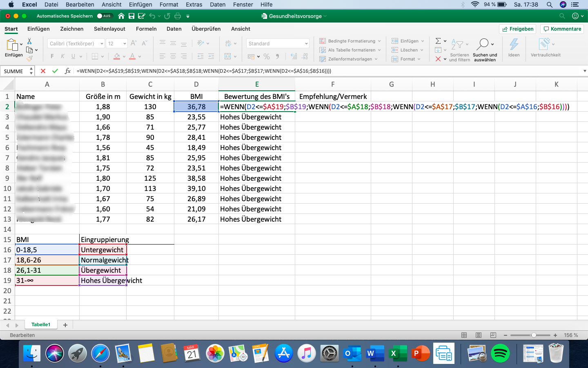
Task: Open the Daten menu in menu bar
Action: pos(218,4)
